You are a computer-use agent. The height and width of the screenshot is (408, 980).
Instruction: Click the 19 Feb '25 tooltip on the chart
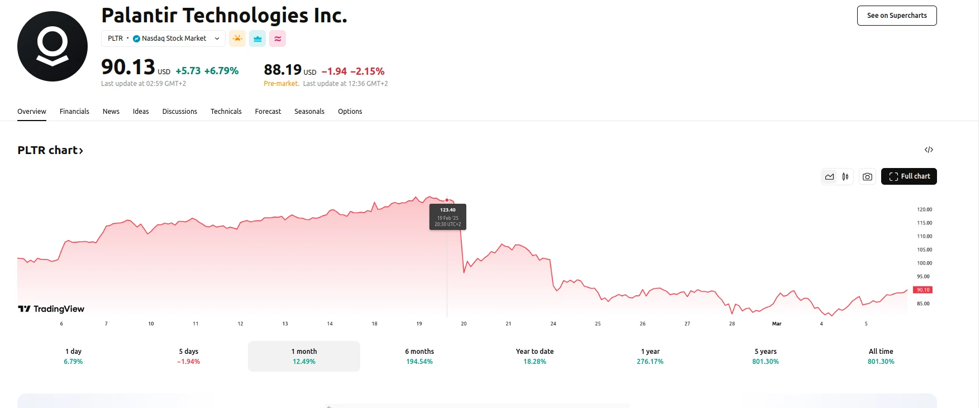pos(447,217)
